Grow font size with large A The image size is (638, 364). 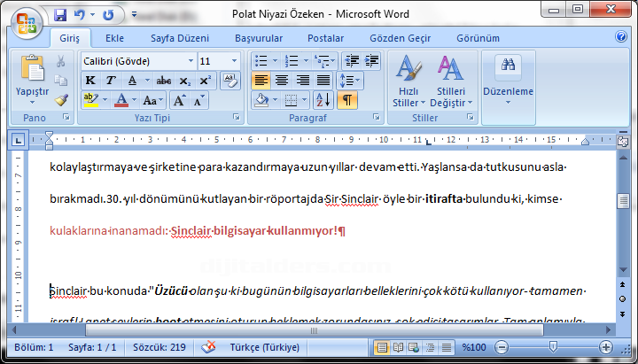[x=179, y=100]
